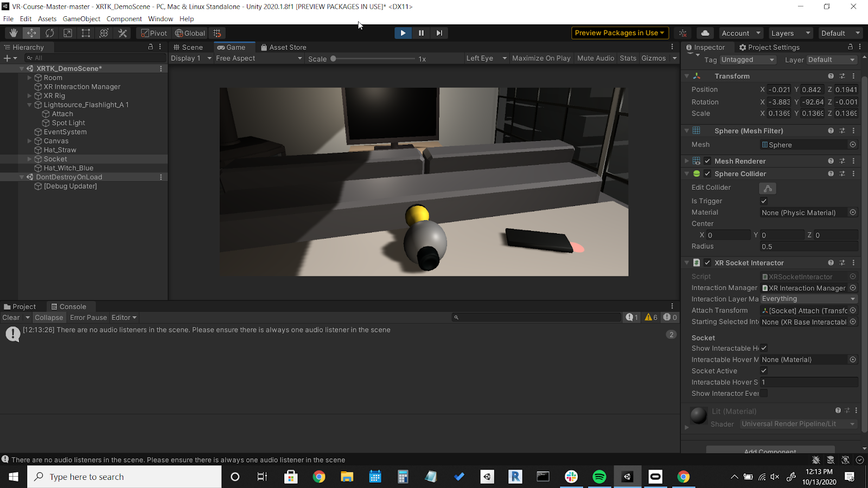Uncheck the Socket Active checkbox
Image resolution: width=868 pixels, height=488 pixels.
point(764,371)
